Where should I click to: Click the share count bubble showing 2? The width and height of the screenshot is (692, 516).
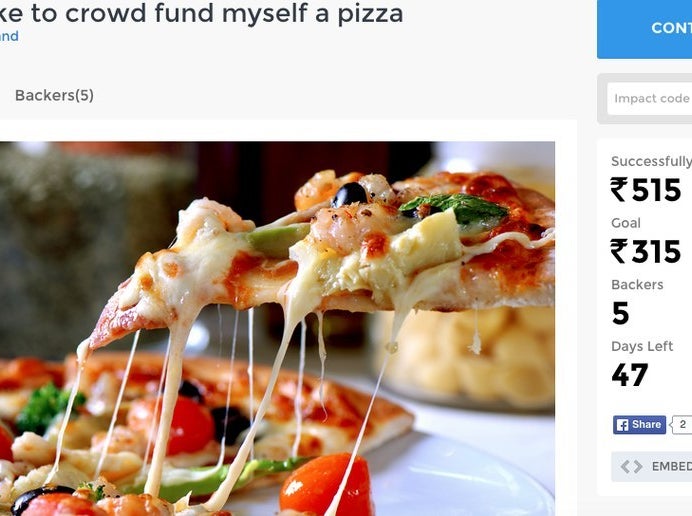point(682,425)
